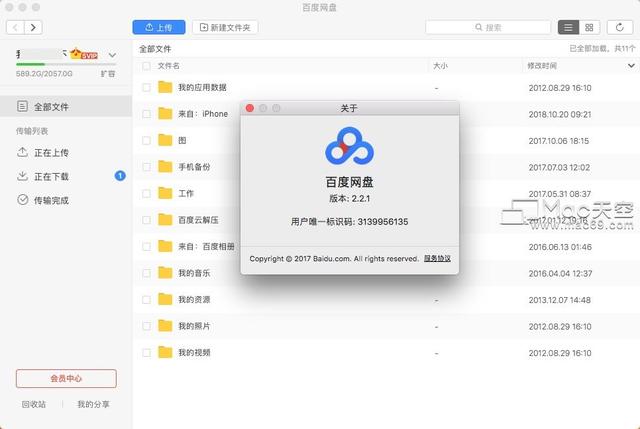Click the 我的资源 folder icon

[x=165, y=299]
